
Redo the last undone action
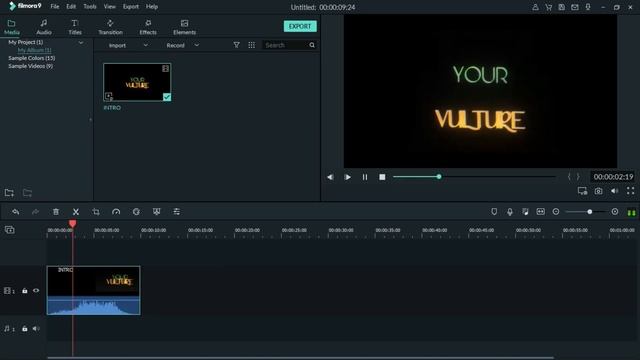(35, 211)
